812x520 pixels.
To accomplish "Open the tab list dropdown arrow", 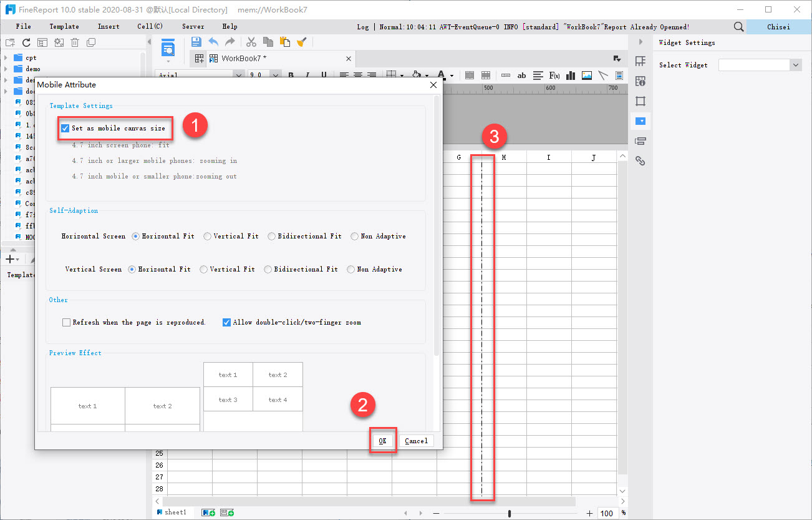I will (617, 58).
